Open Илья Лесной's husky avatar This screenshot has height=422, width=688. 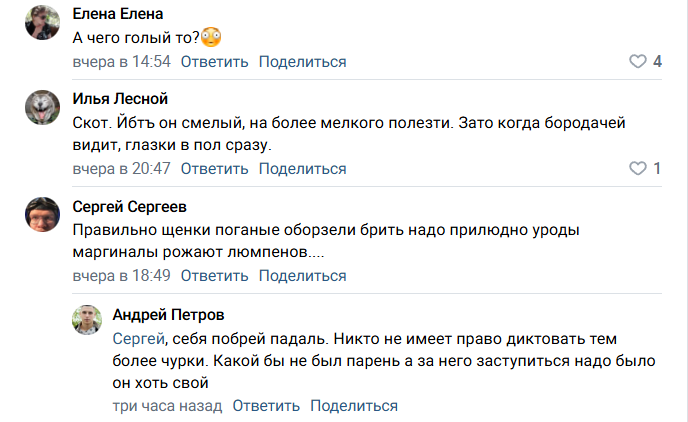click(x=42, y=107)
